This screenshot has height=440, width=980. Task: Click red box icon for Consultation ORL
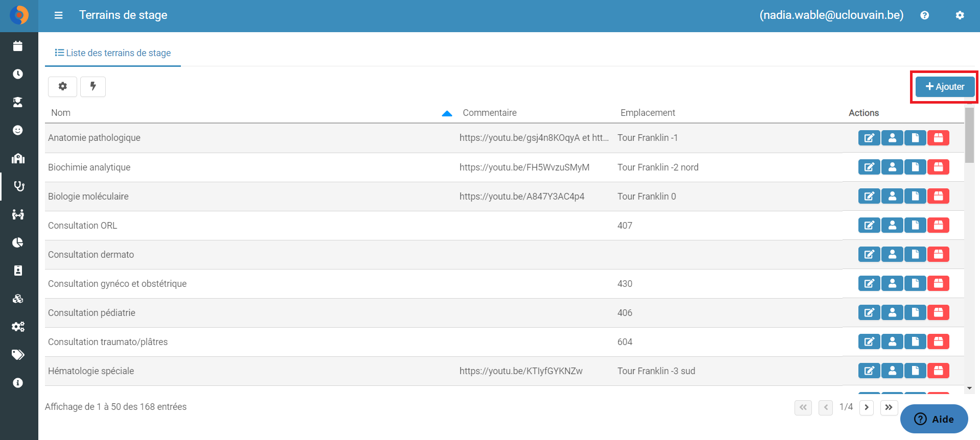click(938, 225)
